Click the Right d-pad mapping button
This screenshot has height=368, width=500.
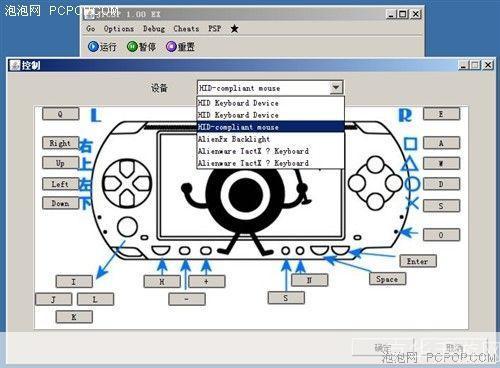click(61, 143)
